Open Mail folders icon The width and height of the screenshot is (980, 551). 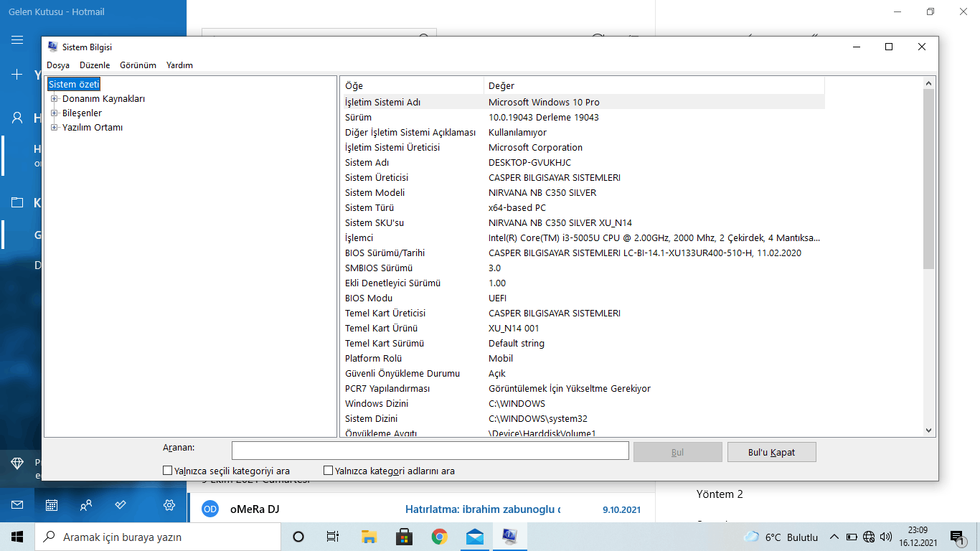point(17,203)
